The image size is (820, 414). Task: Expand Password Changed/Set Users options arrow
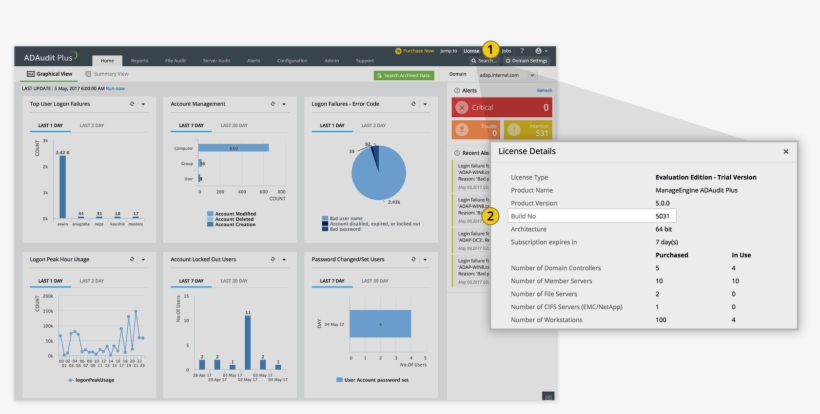click(x=426, y=257)
